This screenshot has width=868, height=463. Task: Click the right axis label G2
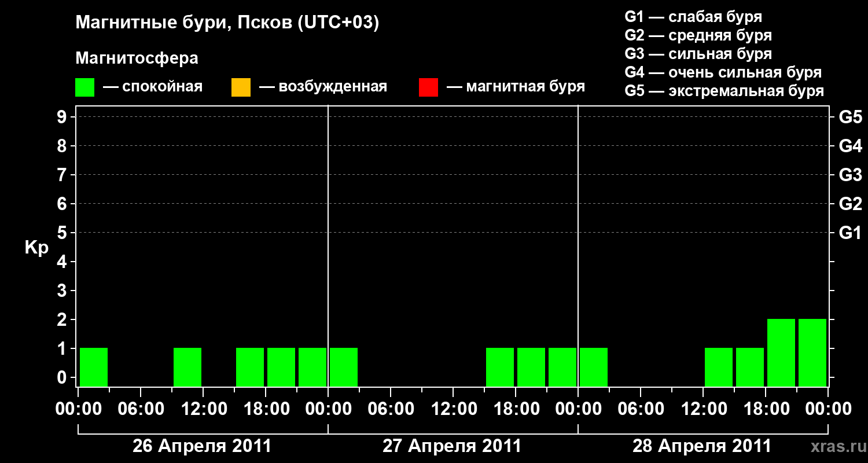(851, 204)
